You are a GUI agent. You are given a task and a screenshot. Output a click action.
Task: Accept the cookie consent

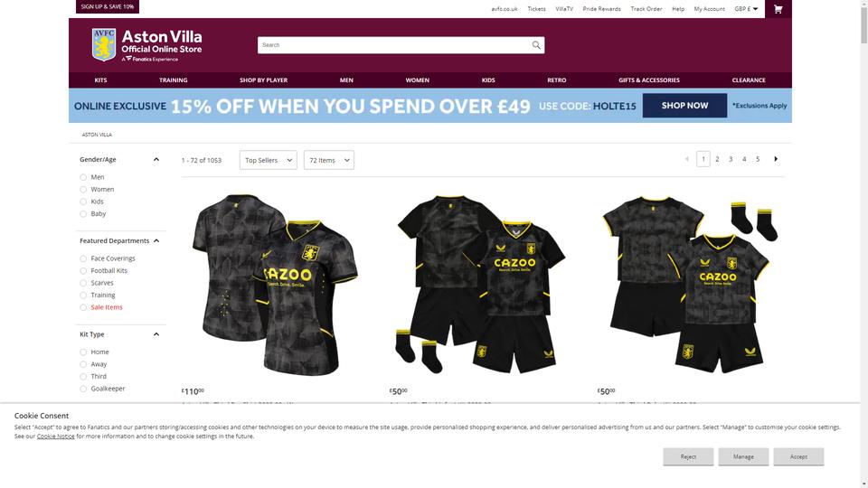click(798, 457)
